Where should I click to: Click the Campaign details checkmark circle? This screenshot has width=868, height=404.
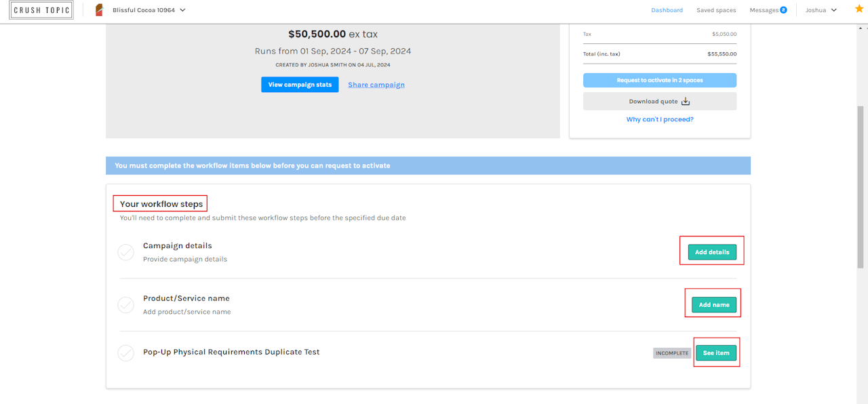(126, 252)
